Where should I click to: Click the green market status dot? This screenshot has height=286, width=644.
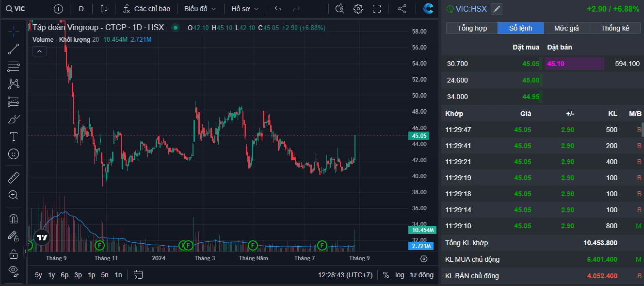click(175, 28)
